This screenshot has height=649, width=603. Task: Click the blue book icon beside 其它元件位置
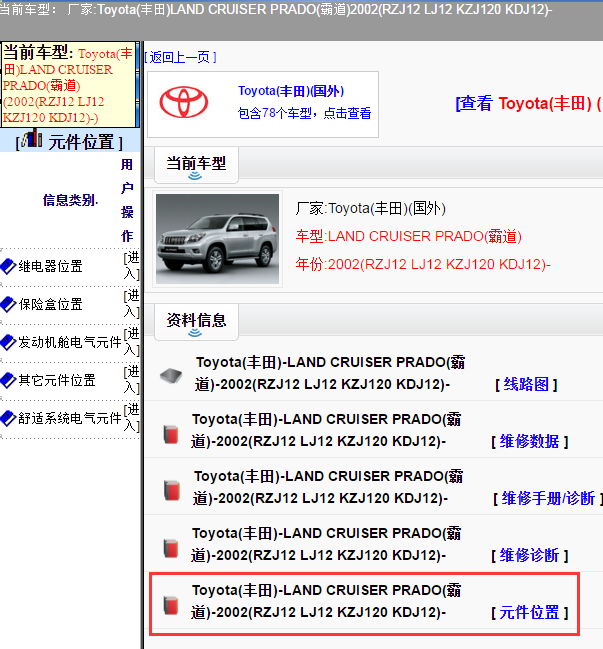click(8, 380)
